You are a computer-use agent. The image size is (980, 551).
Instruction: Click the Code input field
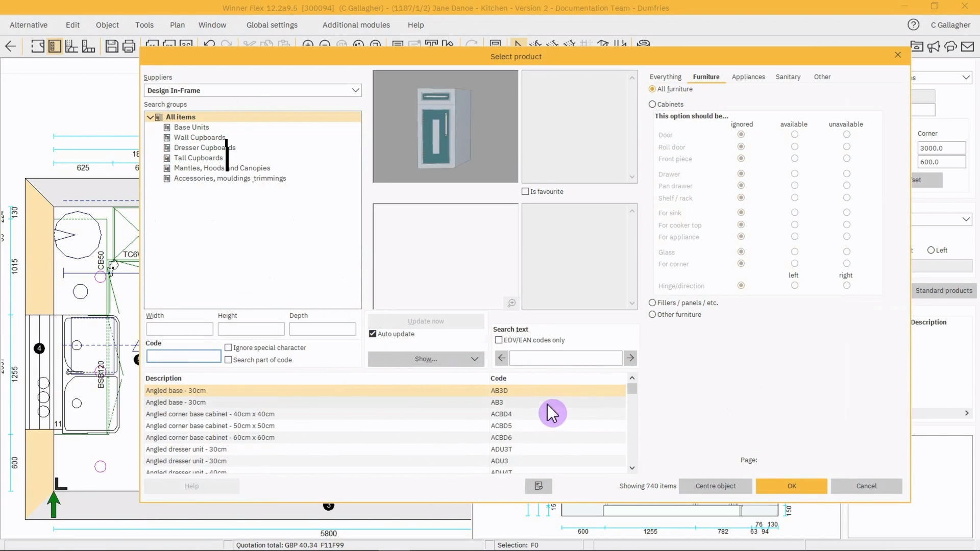click(x=184, y=356)
